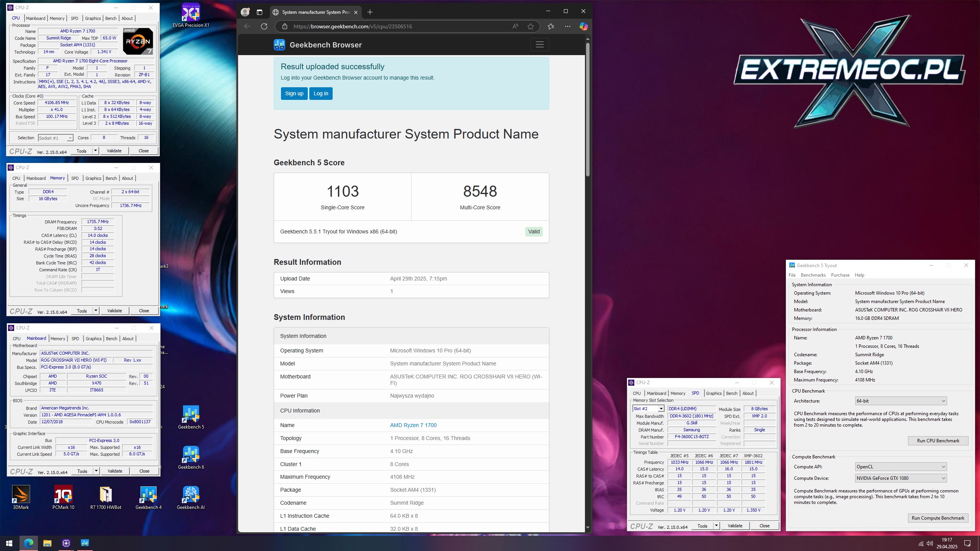Viewport: 980px width, 551px height.
Task: Open the Edge profile avatar icon
Action: click(245, 12)
